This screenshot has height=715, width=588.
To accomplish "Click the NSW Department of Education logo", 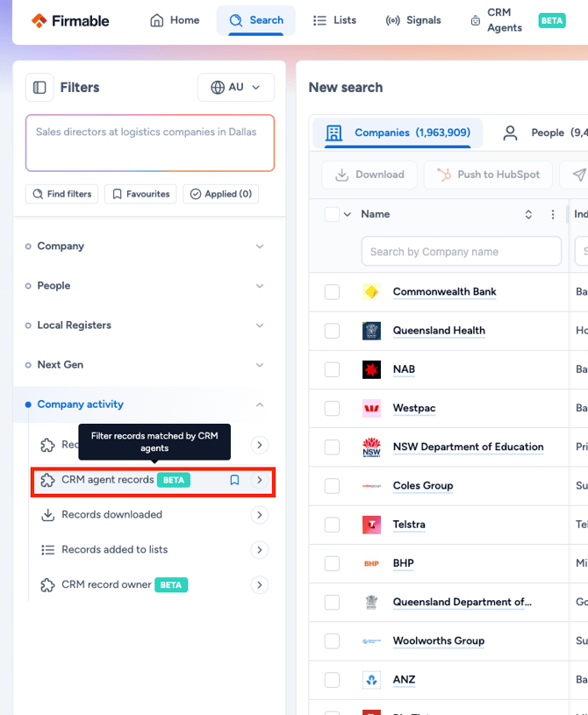I will [371, 447].
